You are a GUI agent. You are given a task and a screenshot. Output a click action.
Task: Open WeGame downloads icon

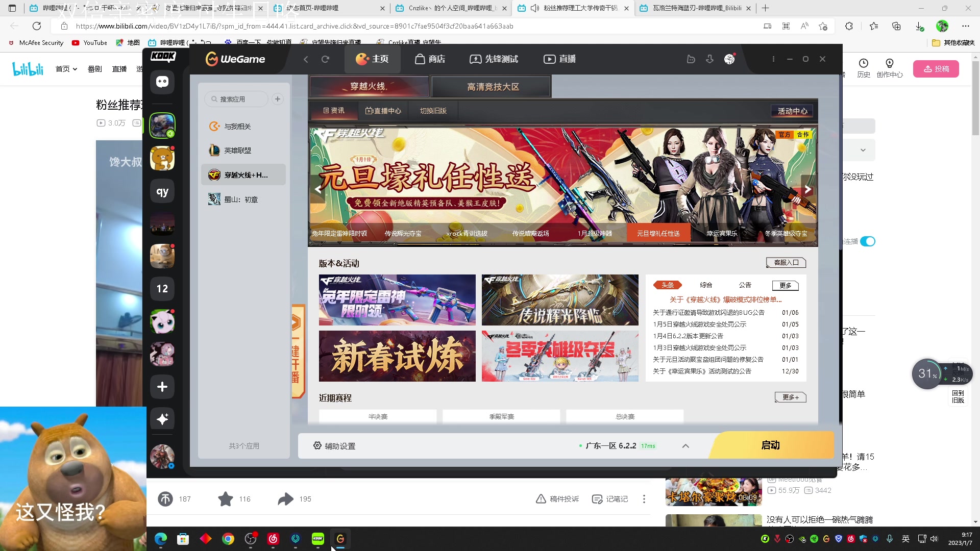pos(709,59)
